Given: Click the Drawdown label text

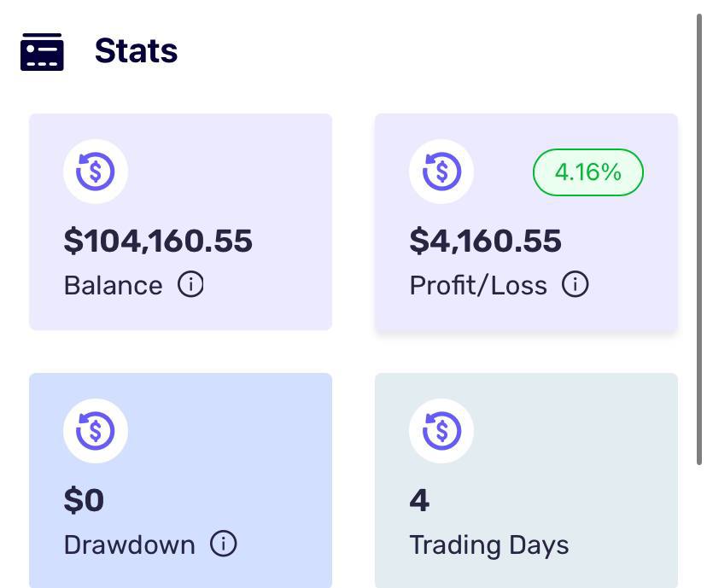Looking at the screenshot, I should pos(129,544).
